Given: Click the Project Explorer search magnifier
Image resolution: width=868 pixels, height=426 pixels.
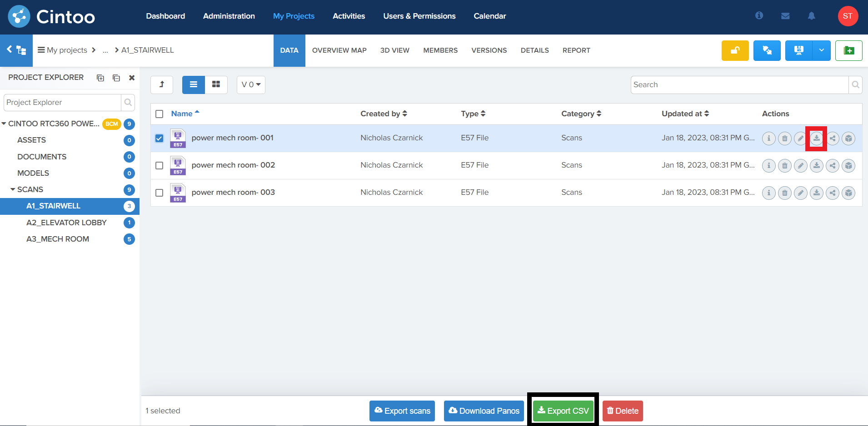Looking at the screenshot, I should [x=128, y=102].
